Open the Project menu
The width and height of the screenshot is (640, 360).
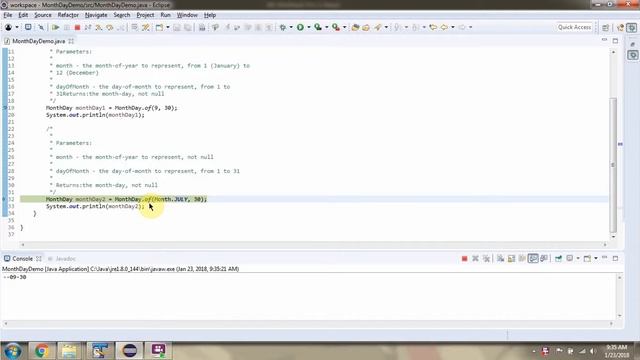(x=145, y=15)
